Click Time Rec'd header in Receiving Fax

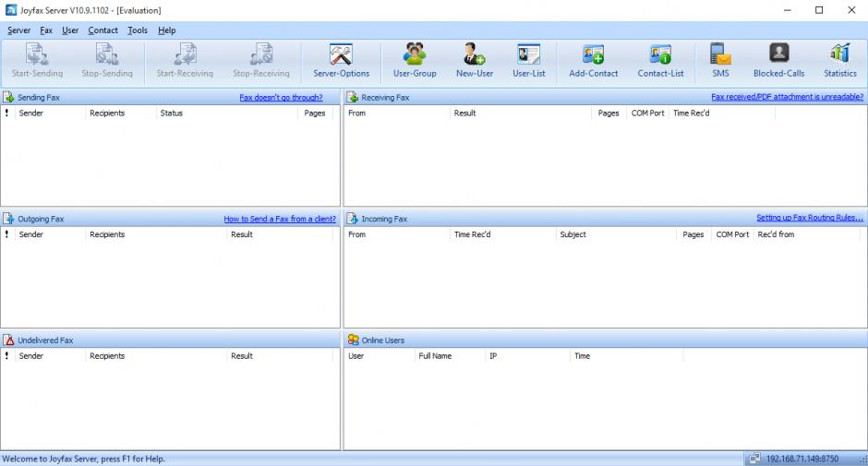[722, 113]
